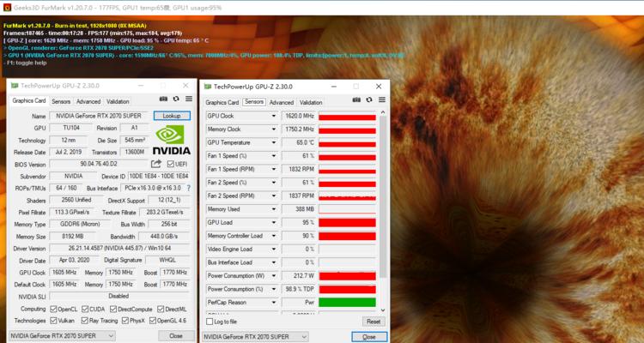Click the Sensors window vertical scrollbar
The height and width of the screenshot is (343, 644).
(383, 197)
